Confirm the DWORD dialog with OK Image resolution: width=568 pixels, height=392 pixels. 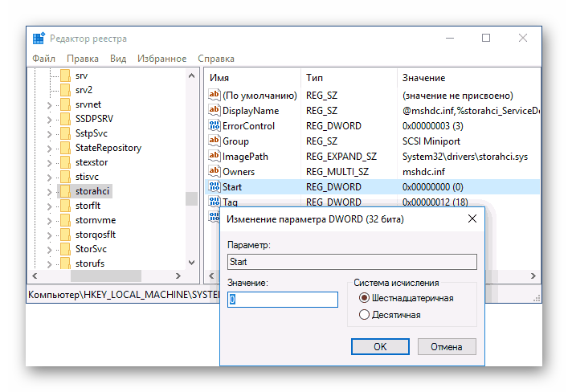[x=380, y=347]
